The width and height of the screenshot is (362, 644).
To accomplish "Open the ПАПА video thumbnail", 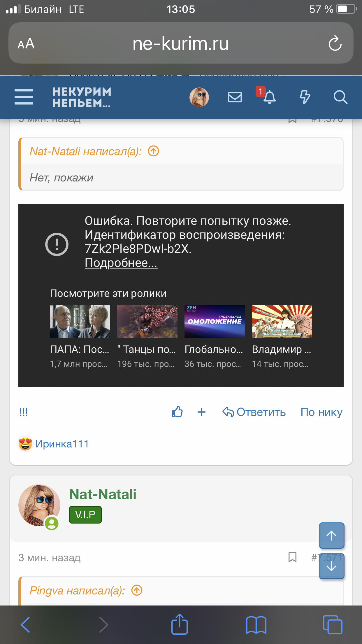I will pyautogui.click(x=80, y=321).
